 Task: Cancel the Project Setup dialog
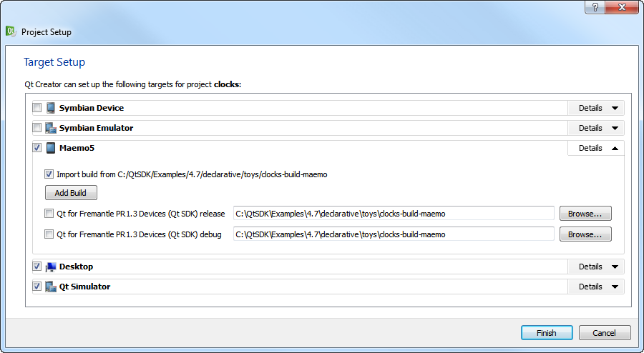click(605, 333)
